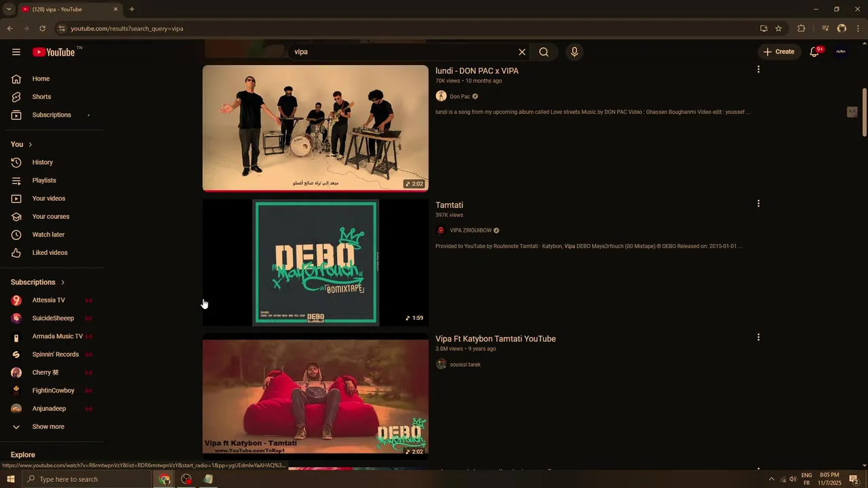Click the Create button
Image resolution: width=868 pixels, height=488 pixels.
tap(778, 52)
